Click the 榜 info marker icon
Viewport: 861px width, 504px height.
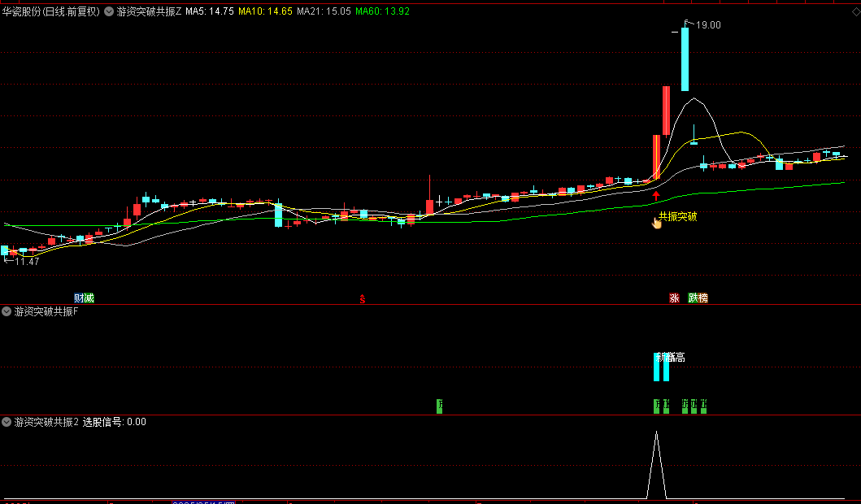[702, 298]
